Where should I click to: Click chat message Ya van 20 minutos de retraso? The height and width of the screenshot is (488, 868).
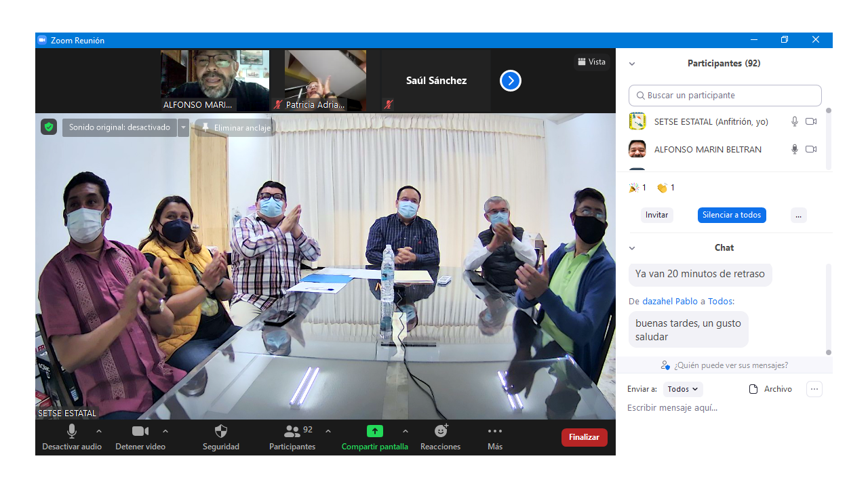[700, 274]
